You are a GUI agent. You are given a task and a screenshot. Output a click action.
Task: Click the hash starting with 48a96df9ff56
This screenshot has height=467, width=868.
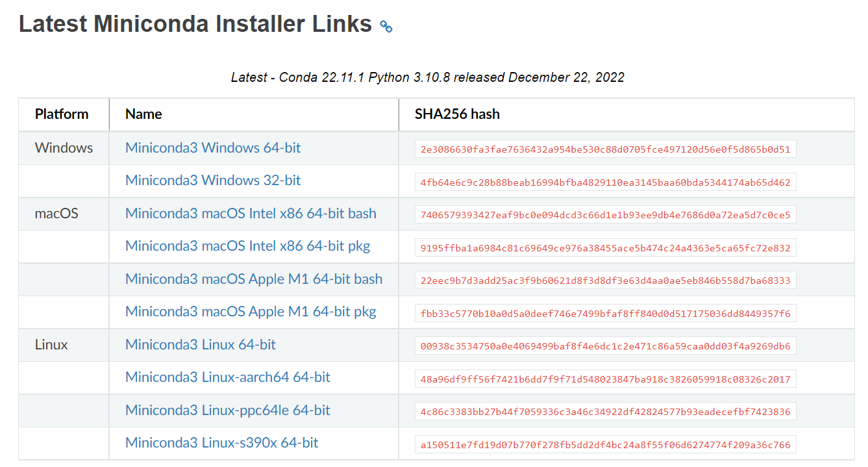pyautogui.click(x=606, y=379)
